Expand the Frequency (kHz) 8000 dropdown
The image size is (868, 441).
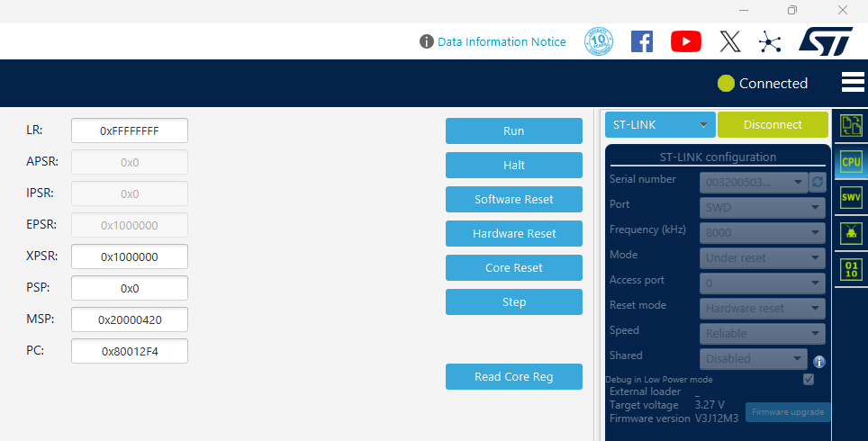pyautogui.click(x=763, y=232)
